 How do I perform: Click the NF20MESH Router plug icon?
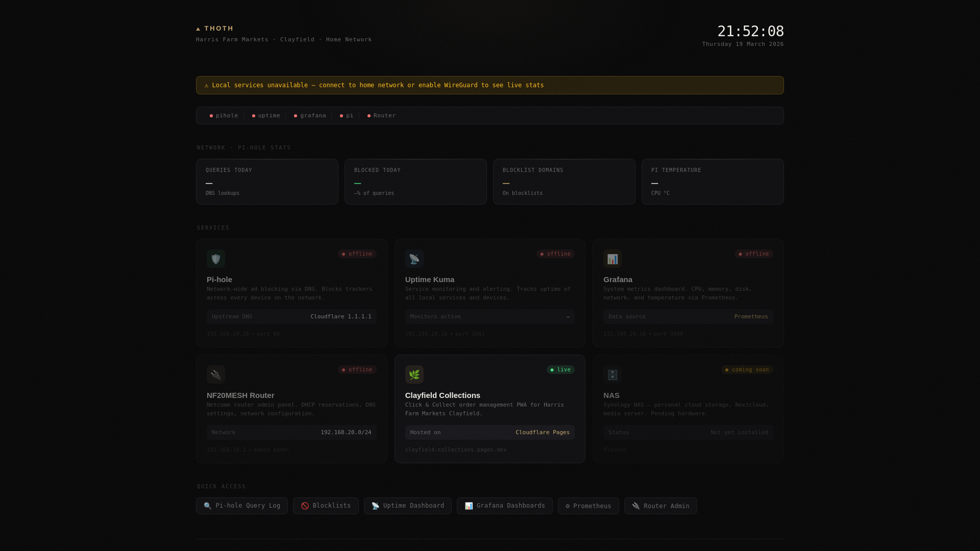[216, 374]
